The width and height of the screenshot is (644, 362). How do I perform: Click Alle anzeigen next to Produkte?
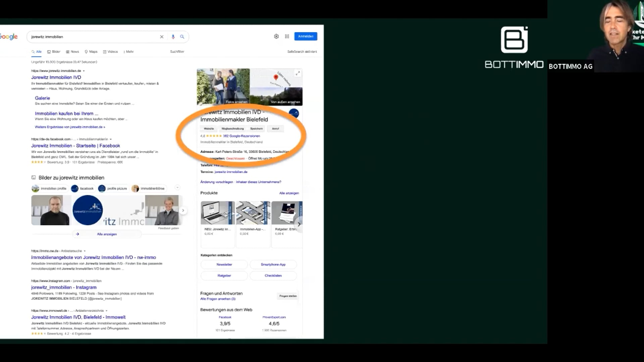[x=289, y=193]
